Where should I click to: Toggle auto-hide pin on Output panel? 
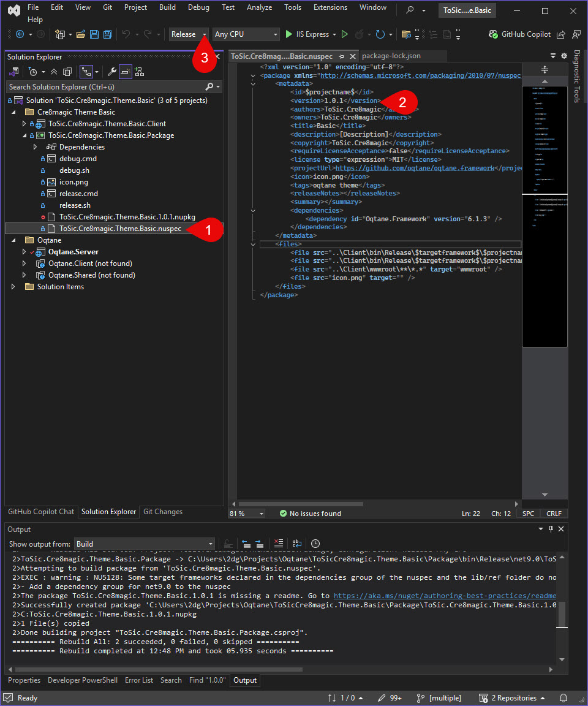(551, 529)
